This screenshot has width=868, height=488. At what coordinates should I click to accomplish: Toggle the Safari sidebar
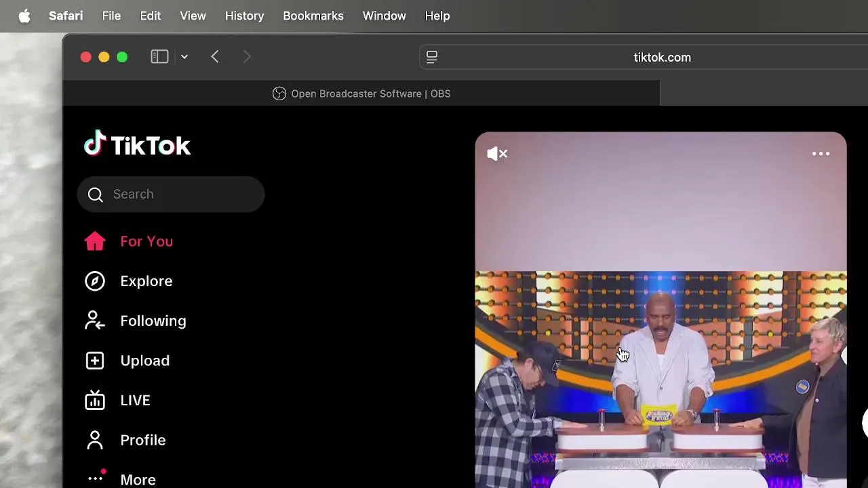point(159,57)
